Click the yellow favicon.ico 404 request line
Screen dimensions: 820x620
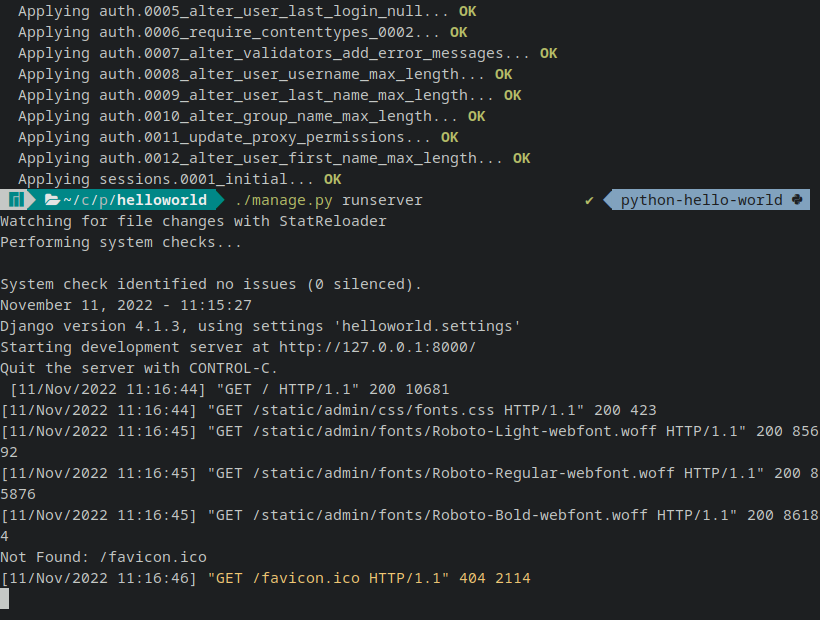[x=266, y=578]
